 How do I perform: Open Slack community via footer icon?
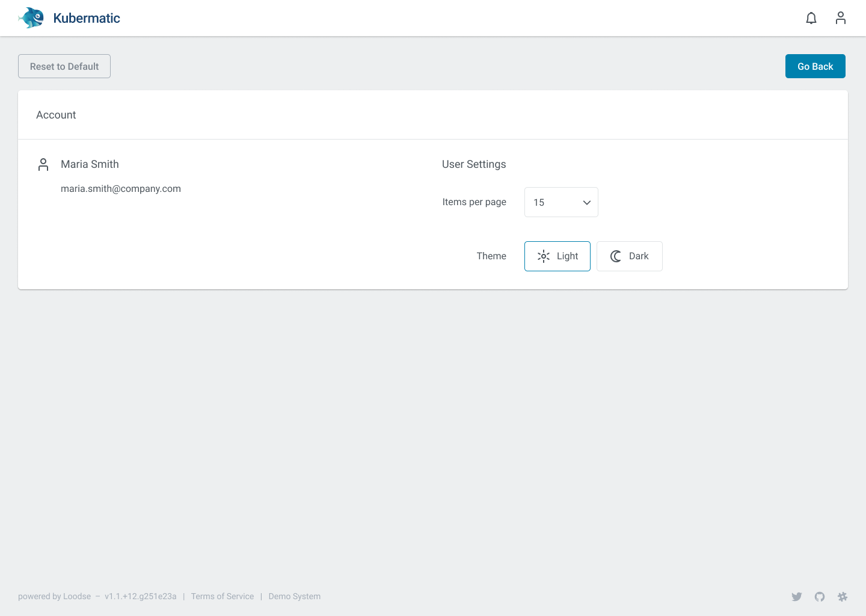coord(843,596)
